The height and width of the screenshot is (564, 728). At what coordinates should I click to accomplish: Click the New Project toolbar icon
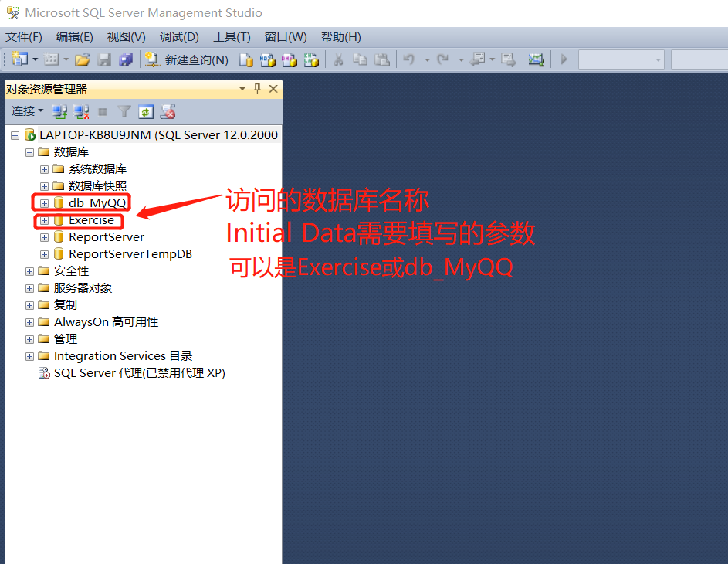pyautogui.click(x=19, y=59)
